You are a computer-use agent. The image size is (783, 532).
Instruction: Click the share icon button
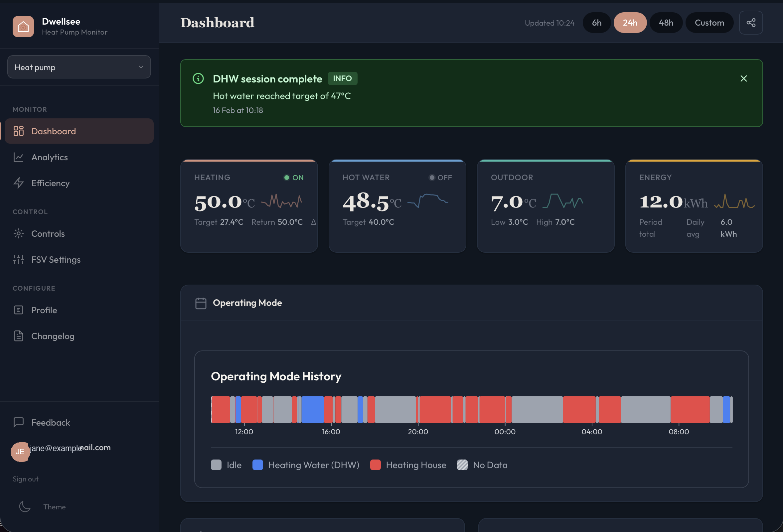(x=751, y=23)
